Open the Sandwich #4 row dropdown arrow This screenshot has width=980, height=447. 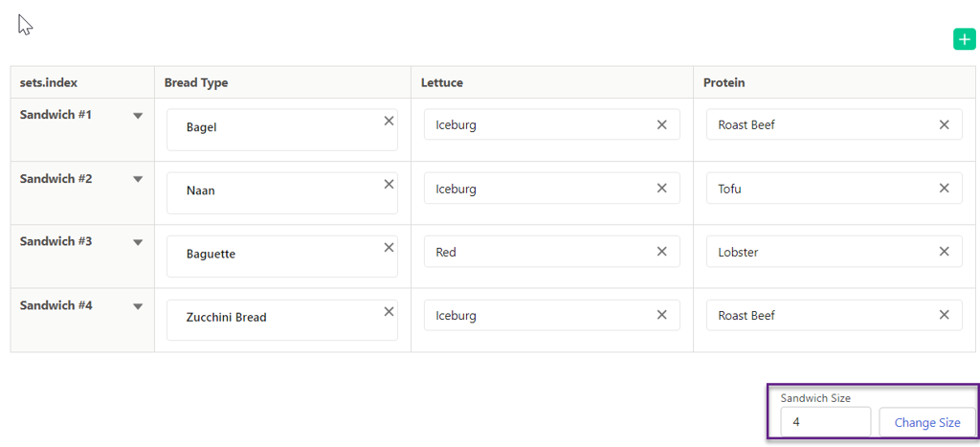point(138,306)
